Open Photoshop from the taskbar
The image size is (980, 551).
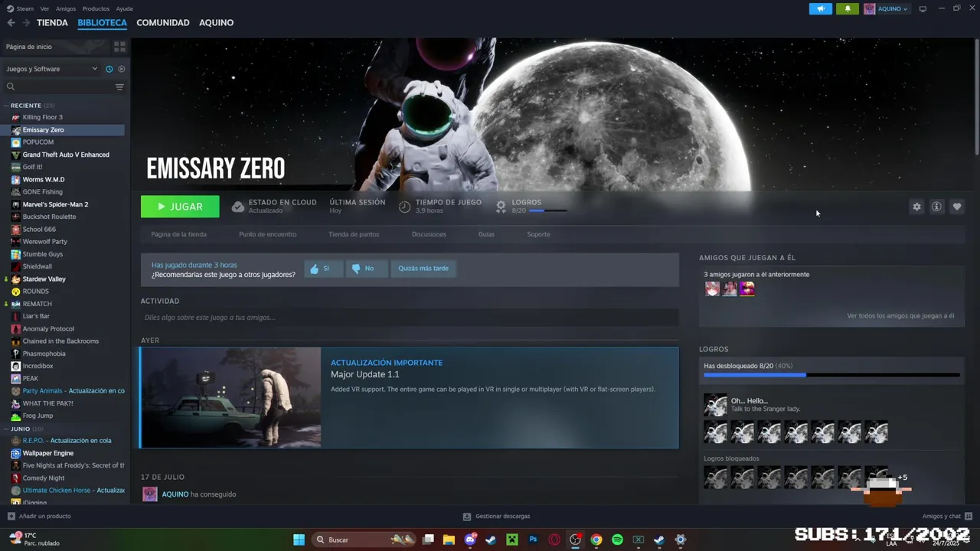point(533,540)
